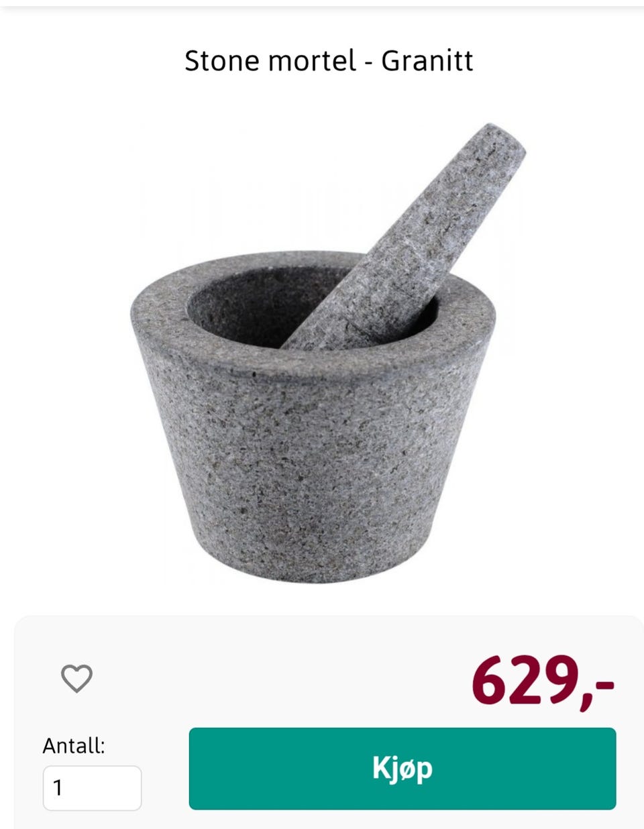The width and height of the screenshot is (644, 829).
Task: Click inside the Antall number box
Action: coord(93,788)
